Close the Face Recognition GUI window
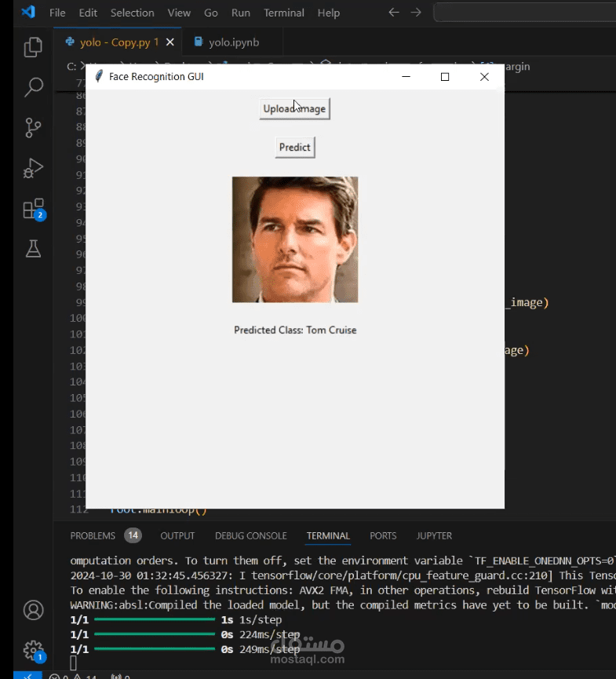 pyautogui.click(x=484, y=77)
